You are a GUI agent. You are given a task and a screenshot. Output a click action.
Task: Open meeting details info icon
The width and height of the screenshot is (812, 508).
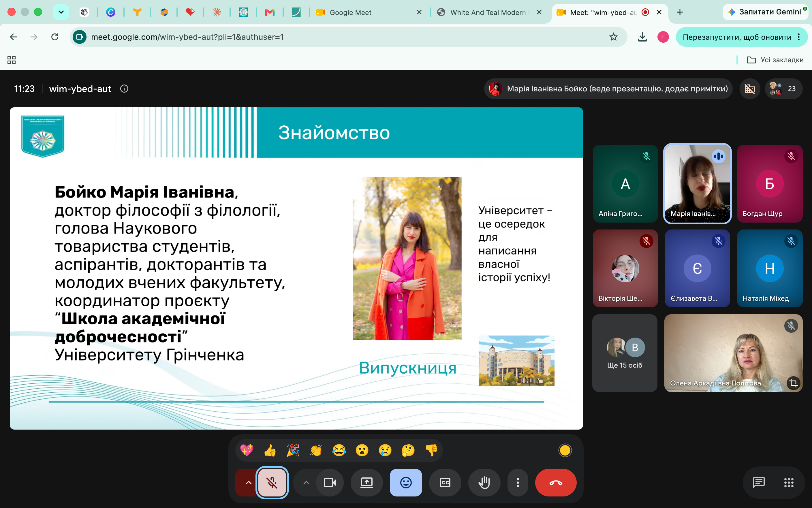(x=124, y=89)
